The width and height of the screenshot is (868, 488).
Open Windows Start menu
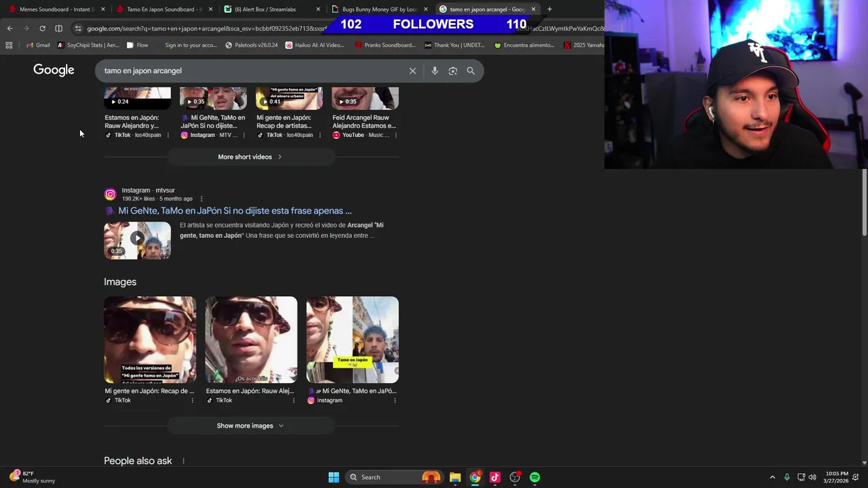pos(334,477)
